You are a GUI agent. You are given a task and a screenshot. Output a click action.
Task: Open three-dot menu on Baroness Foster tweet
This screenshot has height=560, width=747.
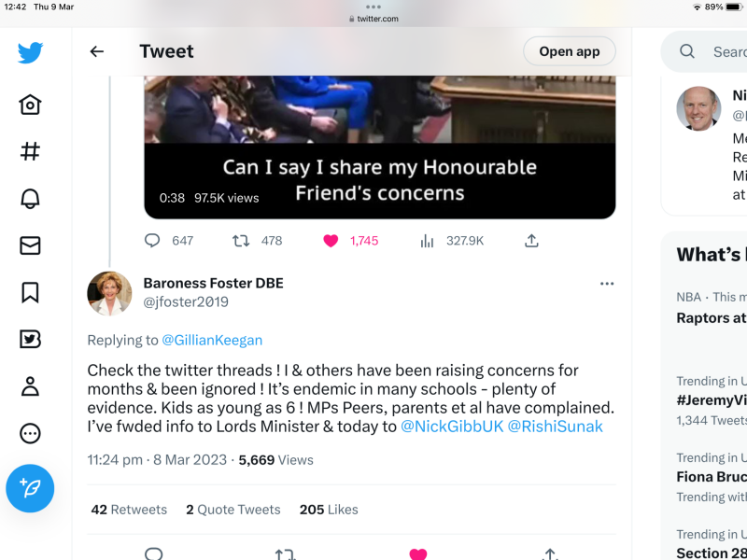(x=607, y=284)
